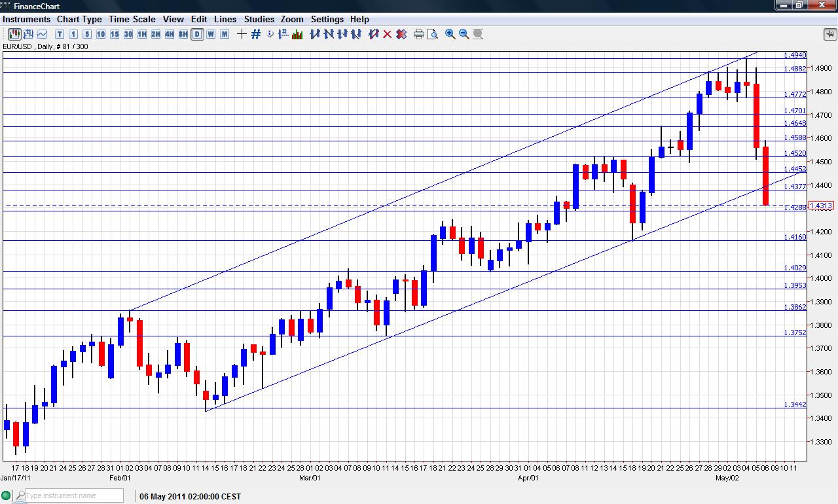Click the zoom out magnifier icon
This screenshot has width=838, height=504.
[x=464, y=34]
